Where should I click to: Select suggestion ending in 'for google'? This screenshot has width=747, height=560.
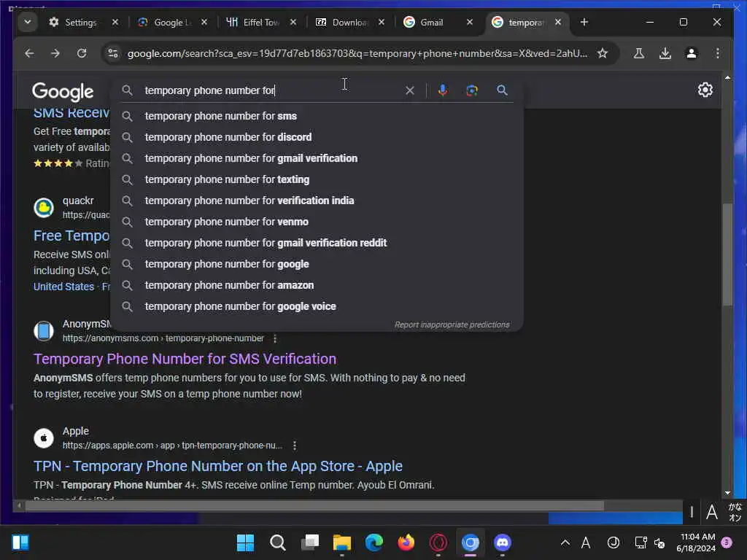[317, 264]
